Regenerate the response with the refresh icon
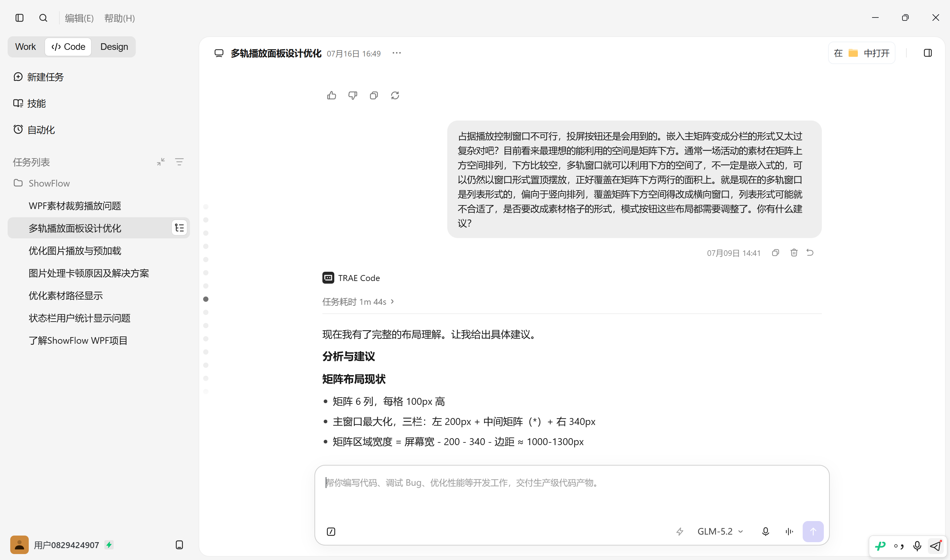The height and width of the screenshot is (560, 950). point(395,95)
